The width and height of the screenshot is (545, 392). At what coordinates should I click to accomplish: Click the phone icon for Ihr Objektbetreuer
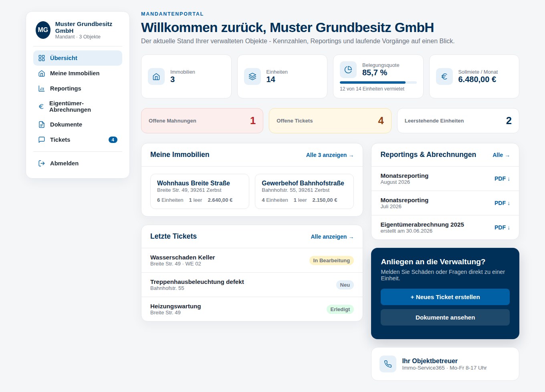[x=388, y=364]
